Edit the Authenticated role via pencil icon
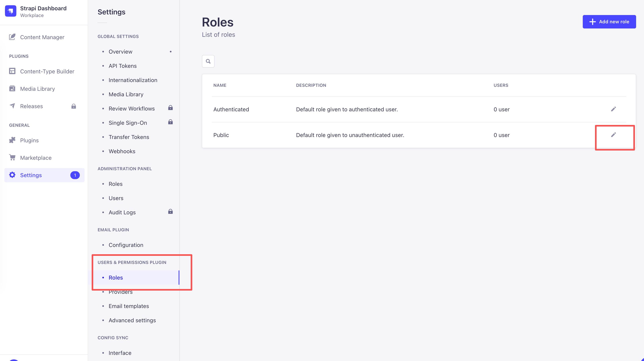Screen dimensions: 644x361 point(613,109)
